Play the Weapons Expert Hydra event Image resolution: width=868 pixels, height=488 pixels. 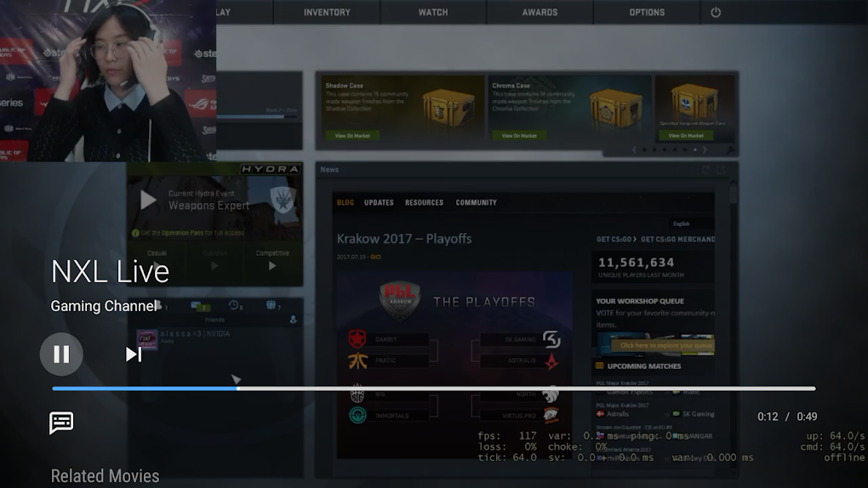148,200
